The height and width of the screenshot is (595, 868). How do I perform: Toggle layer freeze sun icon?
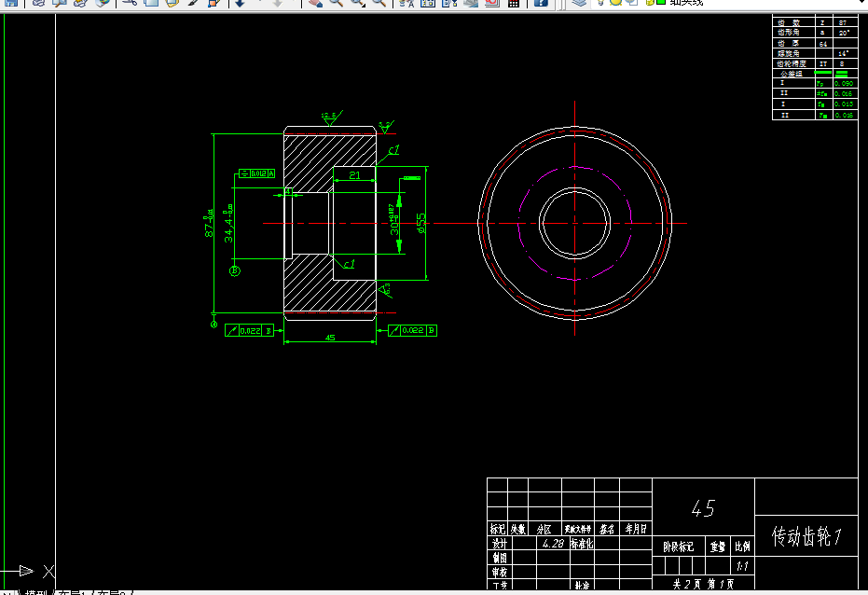pyautogui.click(x=615, y=2)
